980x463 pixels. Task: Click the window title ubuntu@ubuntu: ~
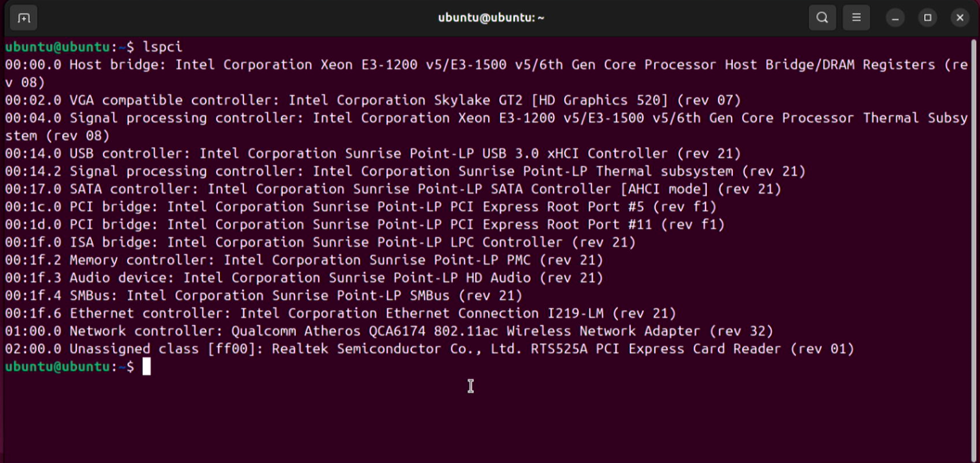pos(491,18)
